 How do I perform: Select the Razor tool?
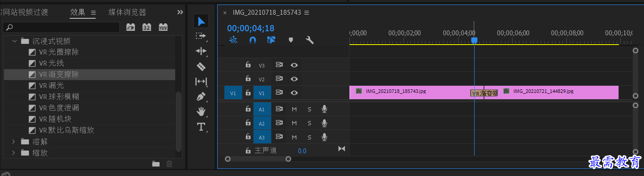[x=201, y=67]
